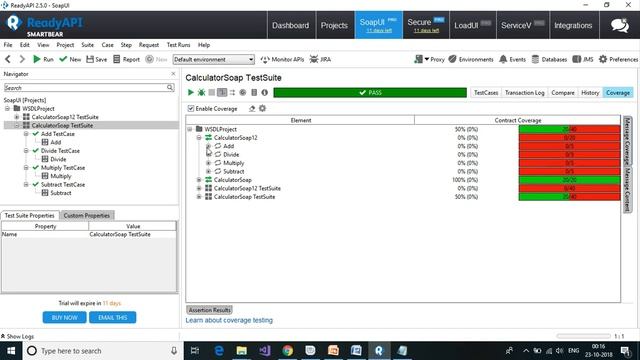Expand CalculatorSoap in coverage tree
The image size is (640, 360).
[x=199, y=180]
